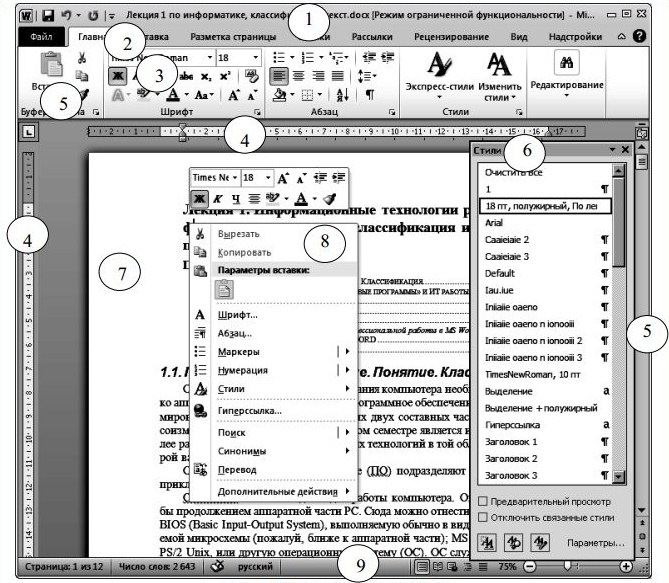
Task: Click Full Screen Reading view icon
Action: 437,566
